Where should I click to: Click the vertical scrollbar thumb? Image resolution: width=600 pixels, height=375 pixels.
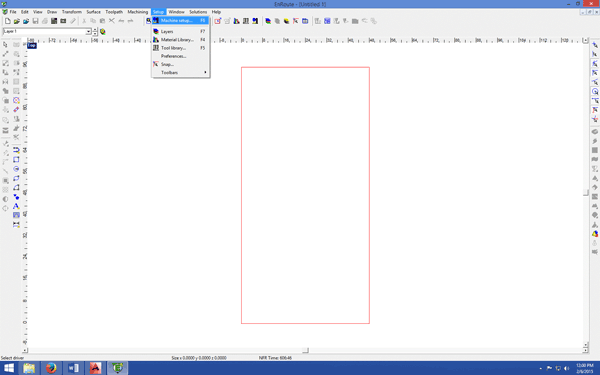tap(585, 192)
